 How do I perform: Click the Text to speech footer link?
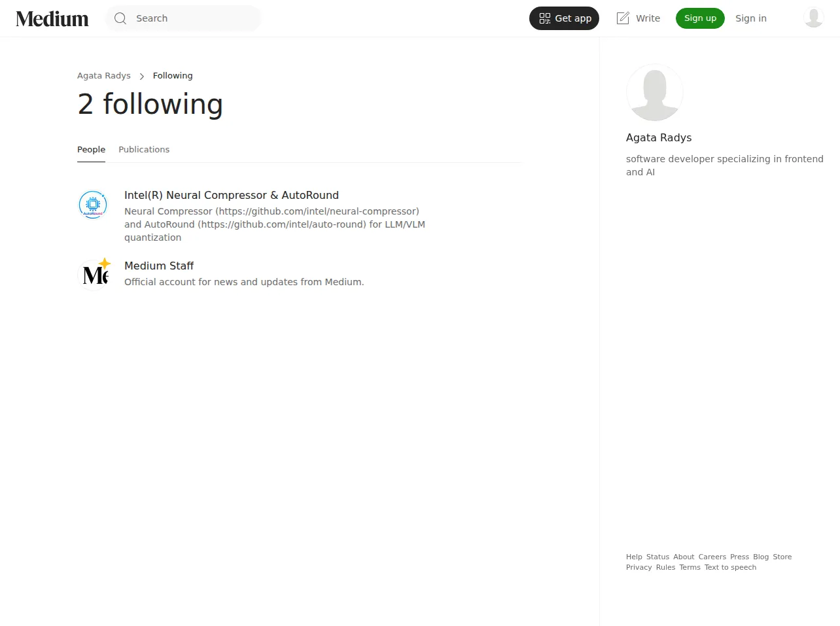point(730,567)
